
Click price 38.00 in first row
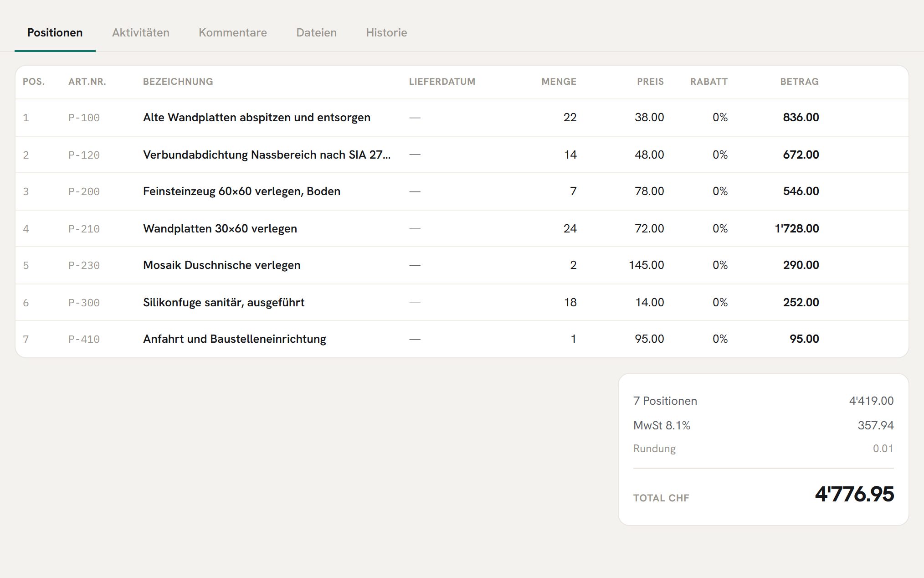tap(649, 118)
